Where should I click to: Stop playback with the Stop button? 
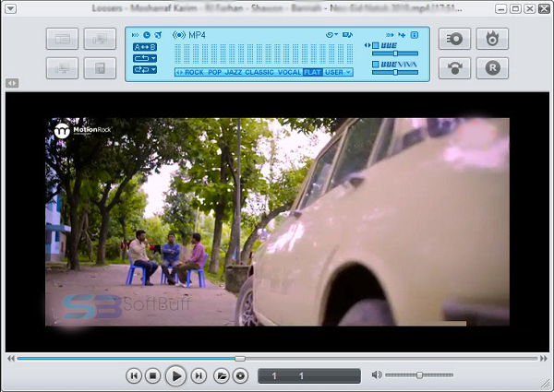[152, 375]
